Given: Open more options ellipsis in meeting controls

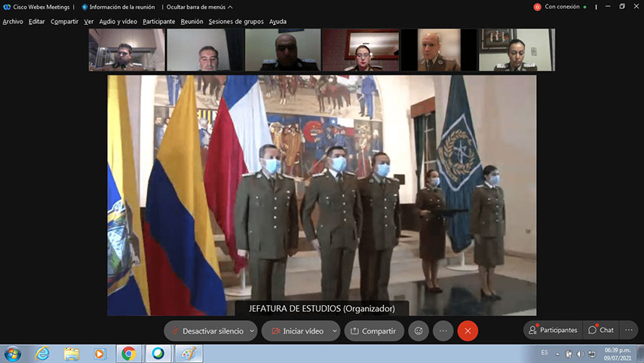Looking at the screenshot, I should coord(443,331).
